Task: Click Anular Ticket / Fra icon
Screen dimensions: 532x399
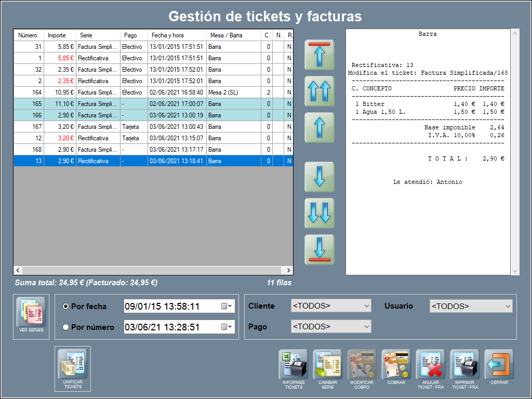Action: click(430, 366)
